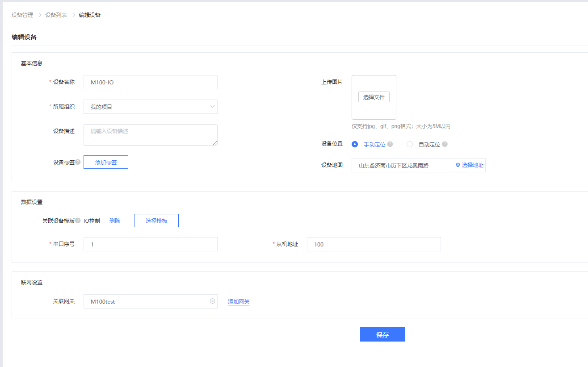588x367 pixels.
Task: Open the 所属组织 dropdown
Action: [150, 107]
